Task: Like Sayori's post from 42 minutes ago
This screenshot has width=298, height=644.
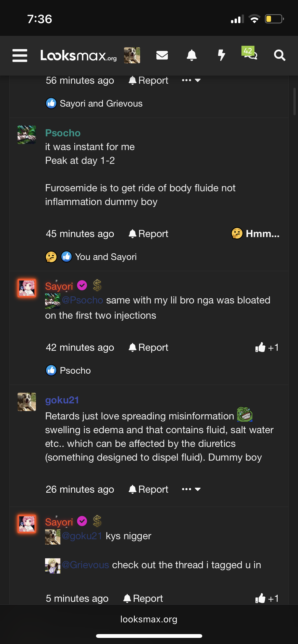Action: pyautogui.click(x=267, y=347)
